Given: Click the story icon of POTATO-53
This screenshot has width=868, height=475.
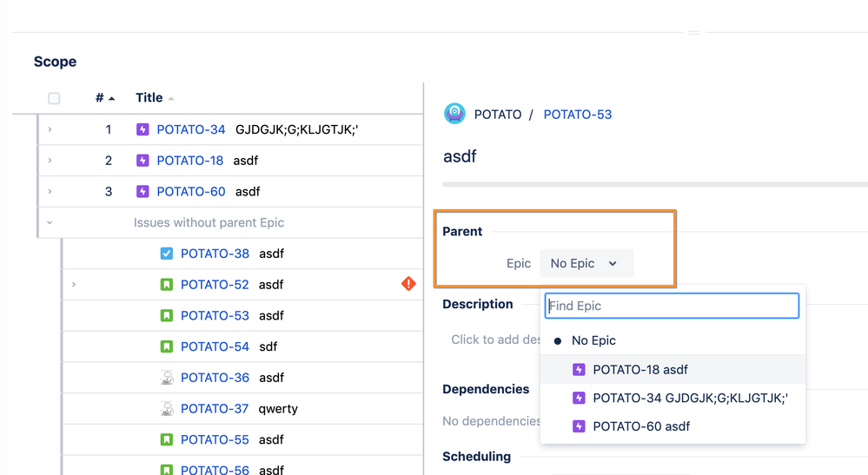Looking at the screenshot, I should [167, 315].
